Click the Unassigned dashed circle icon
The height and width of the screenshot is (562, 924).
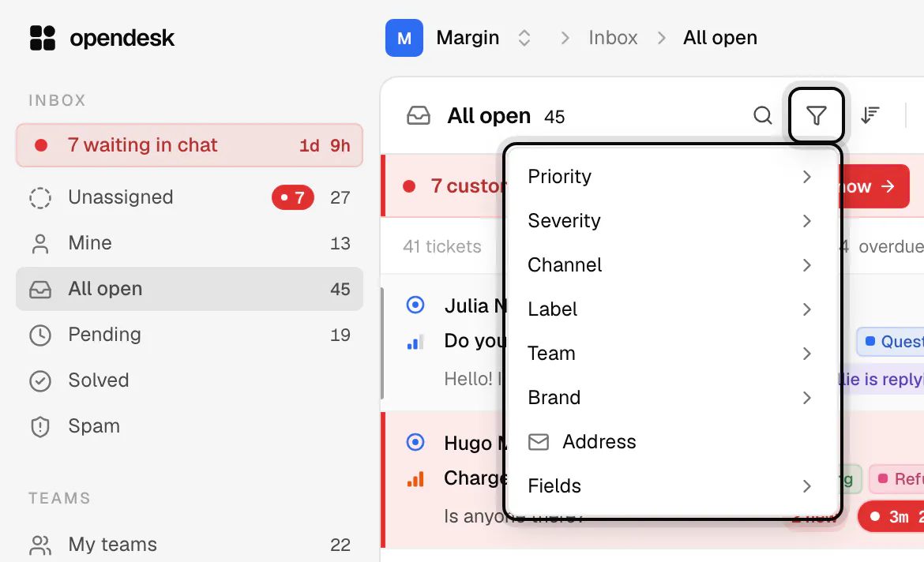pyautogui.click(x=40, y=197)
